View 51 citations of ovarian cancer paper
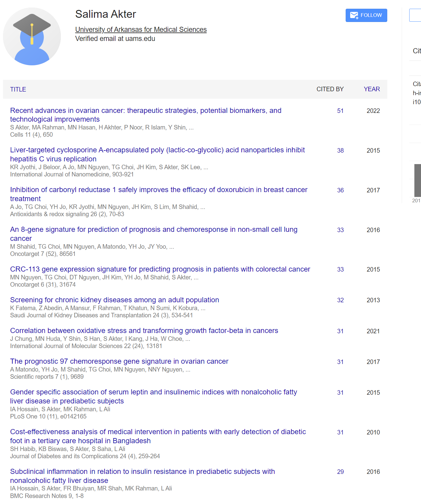 tap(340, 111)
